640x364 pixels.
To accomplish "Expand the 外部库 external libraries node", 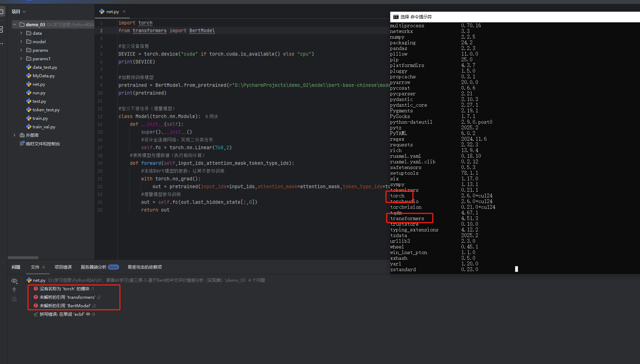I will pos(15,135).
